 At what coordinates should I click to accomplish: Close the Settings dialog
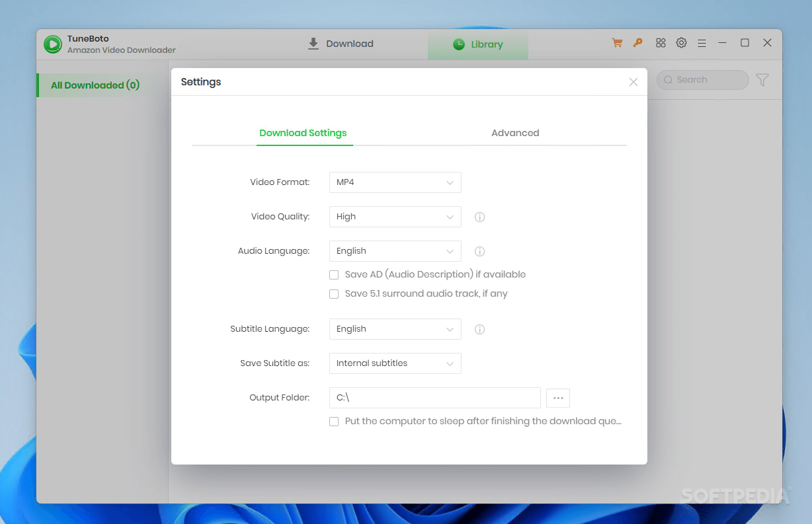[633, 82]
